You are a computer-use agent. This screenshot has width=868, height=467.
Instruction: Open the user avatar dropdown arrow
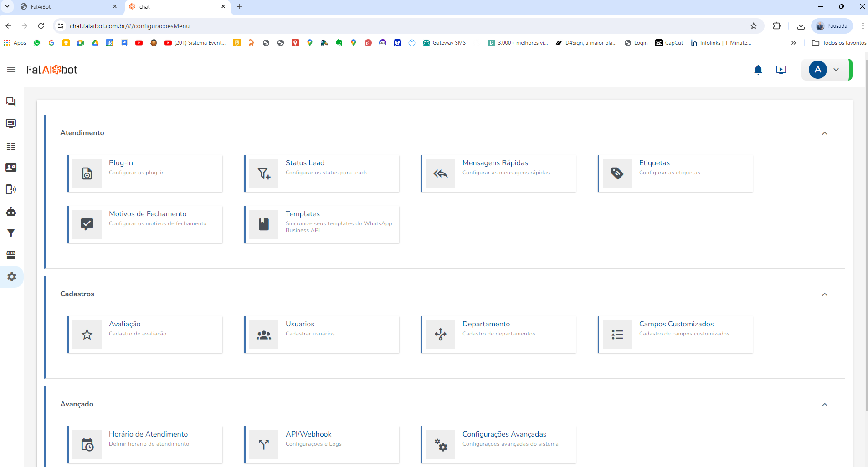(836, 70)
